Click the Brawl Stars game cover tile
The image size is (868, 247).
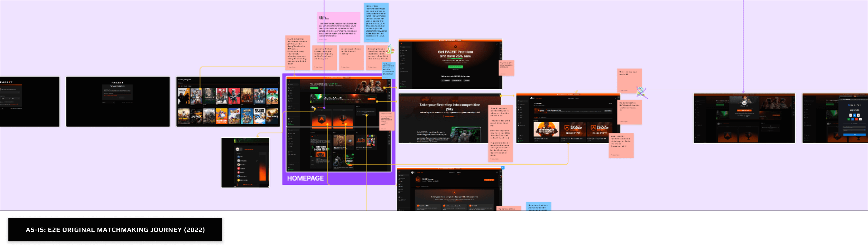tap(272, 96)
